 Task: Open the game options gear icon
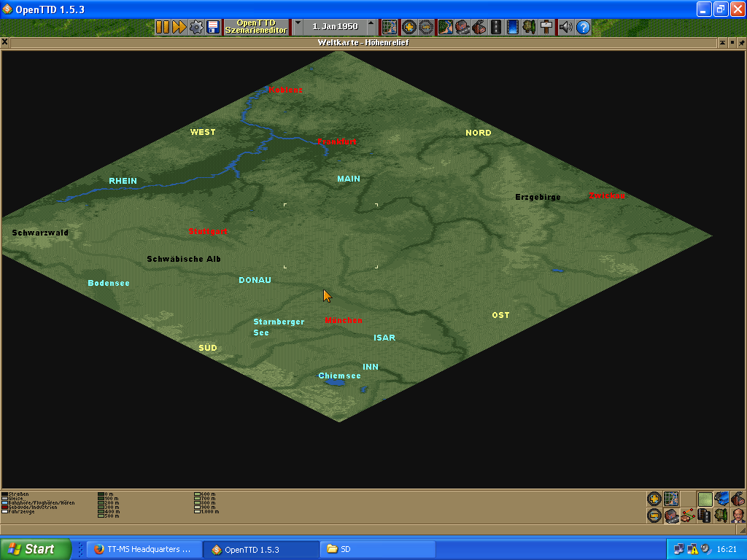196,27
